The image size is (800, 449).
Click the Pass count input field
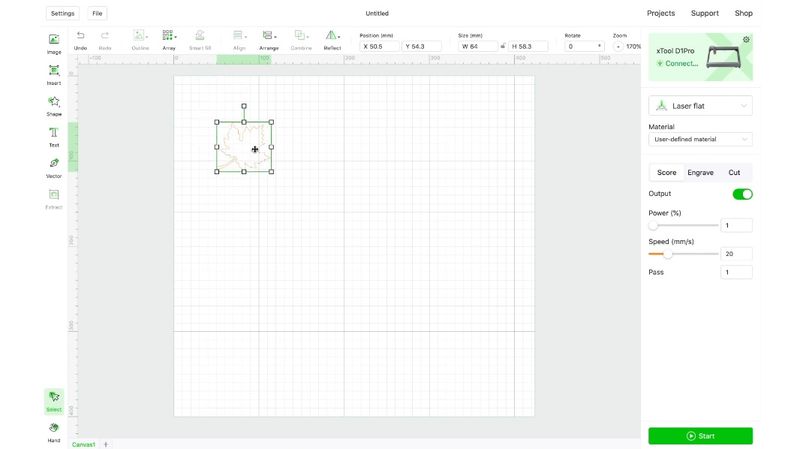click(737, 272)
